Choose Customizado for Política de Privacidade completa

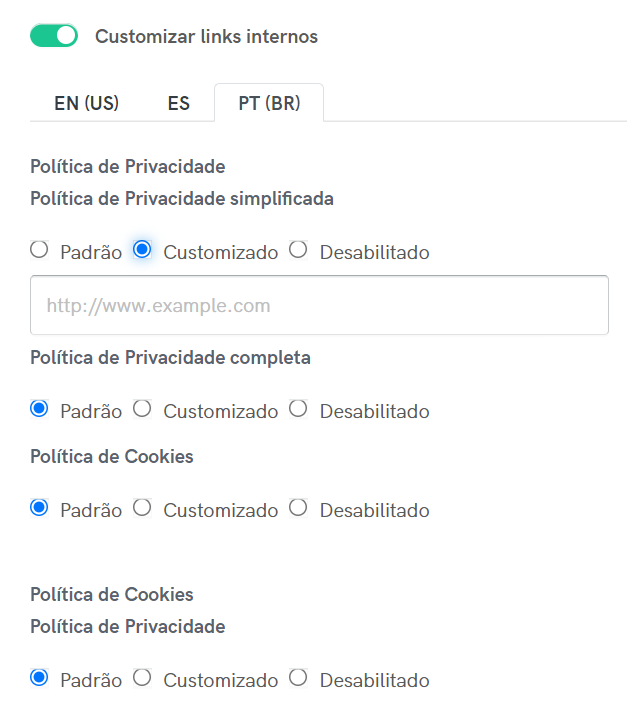click(142, 409)
